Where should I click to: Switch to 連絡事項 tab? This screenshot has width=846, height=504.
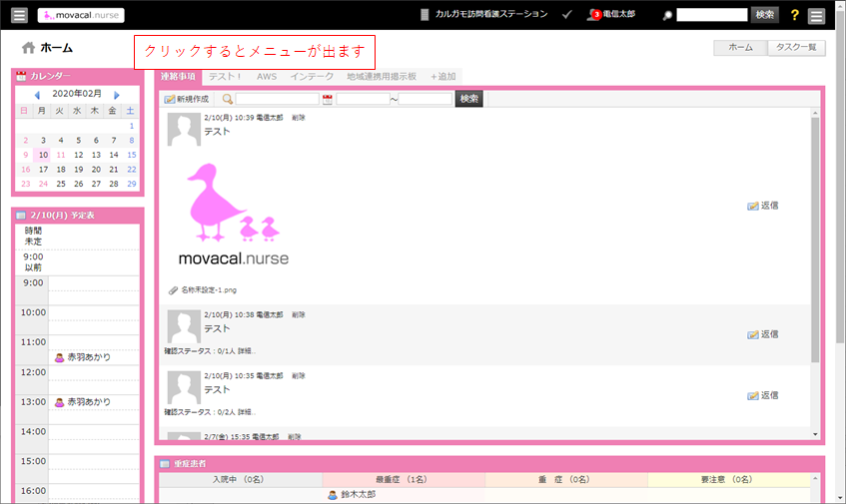pyautogui.click(x=178, y=77)
